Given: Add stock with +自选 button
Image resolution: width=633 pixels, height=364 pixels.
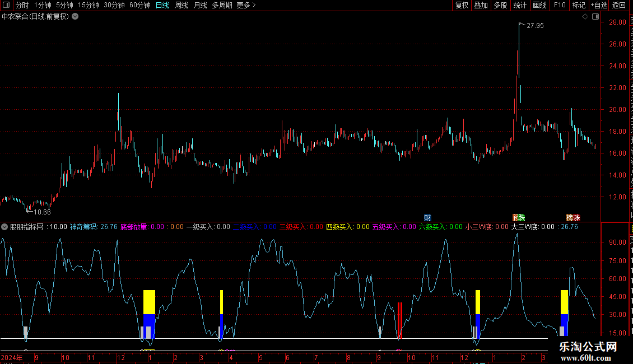Looking at the screenshot, I should [x=599, y=5].
